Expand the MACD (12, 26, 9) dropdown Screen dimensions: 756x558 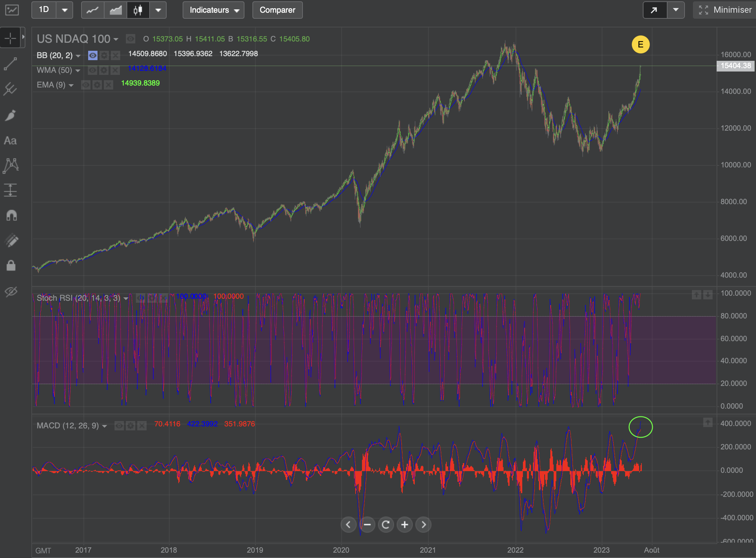pos(104,426)
